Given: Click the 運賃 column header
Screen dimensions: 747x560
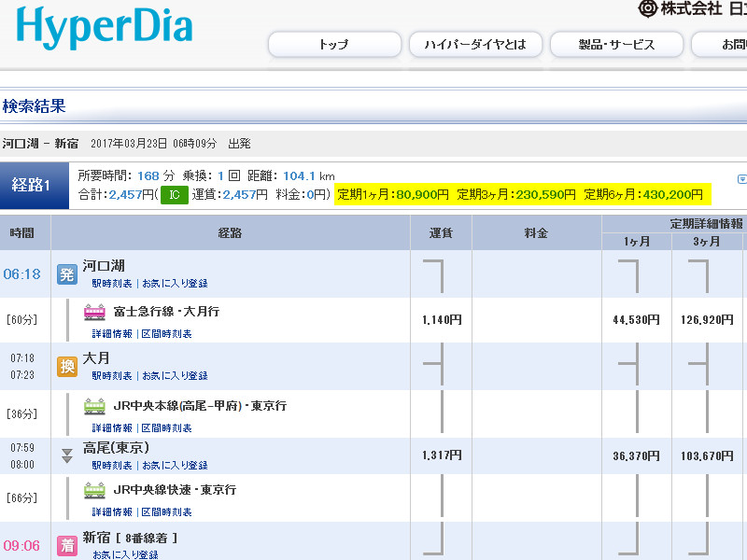Looking at the screenshot, I should (441, 232).
